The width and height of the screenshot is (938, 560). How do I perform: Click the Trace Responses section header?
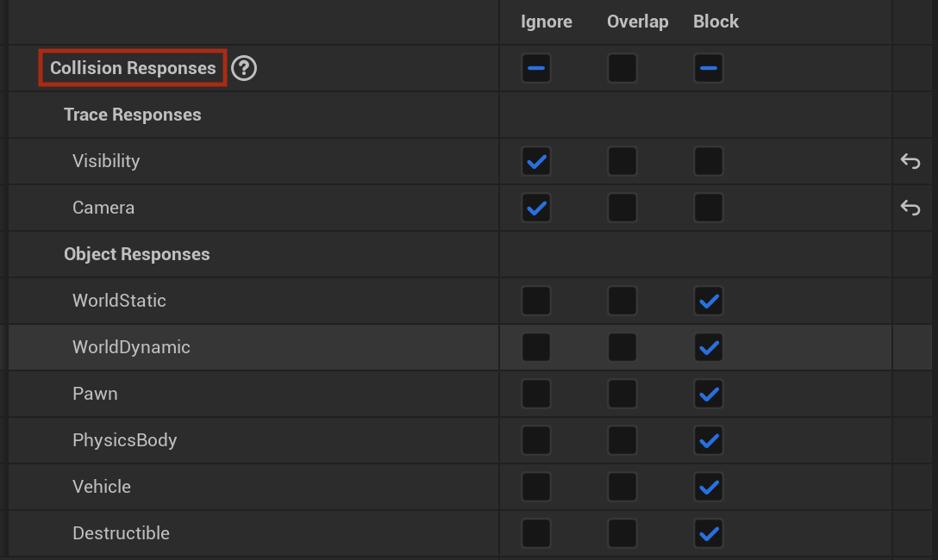tap(132, 115)
